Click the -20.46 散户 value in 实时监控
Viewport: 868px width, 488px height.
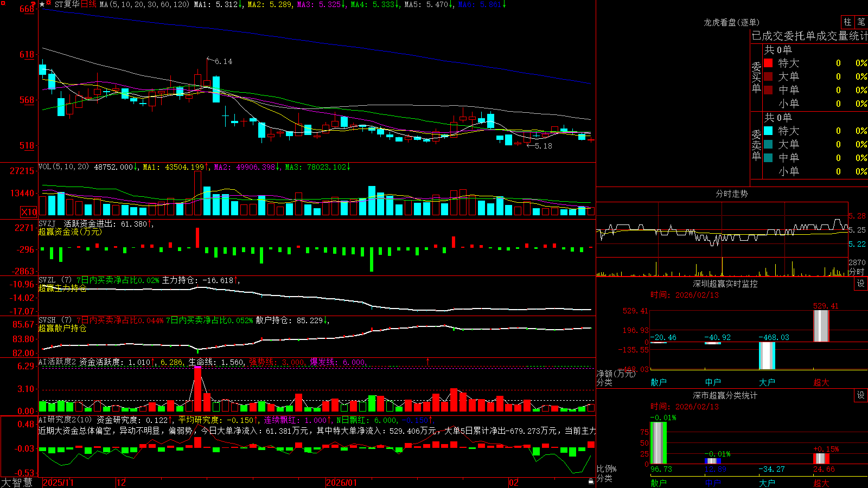coord(663,337)
